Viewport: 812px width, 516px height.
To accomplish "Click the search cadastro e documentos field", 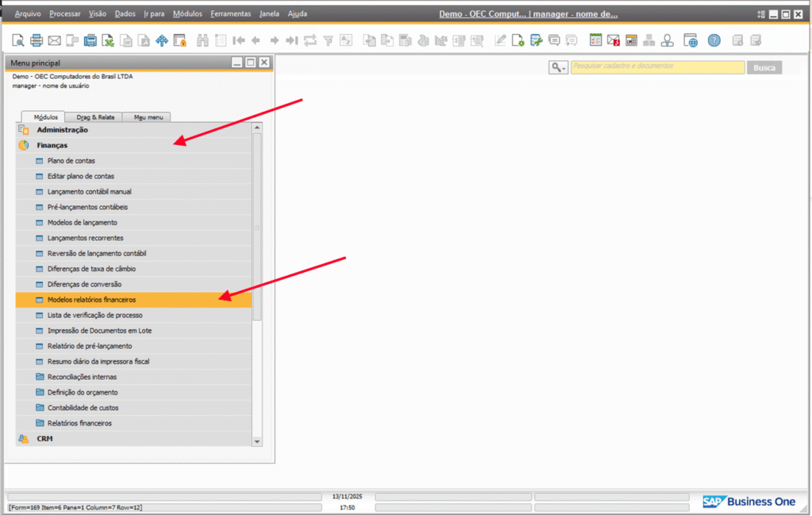I will pos(657,67).
